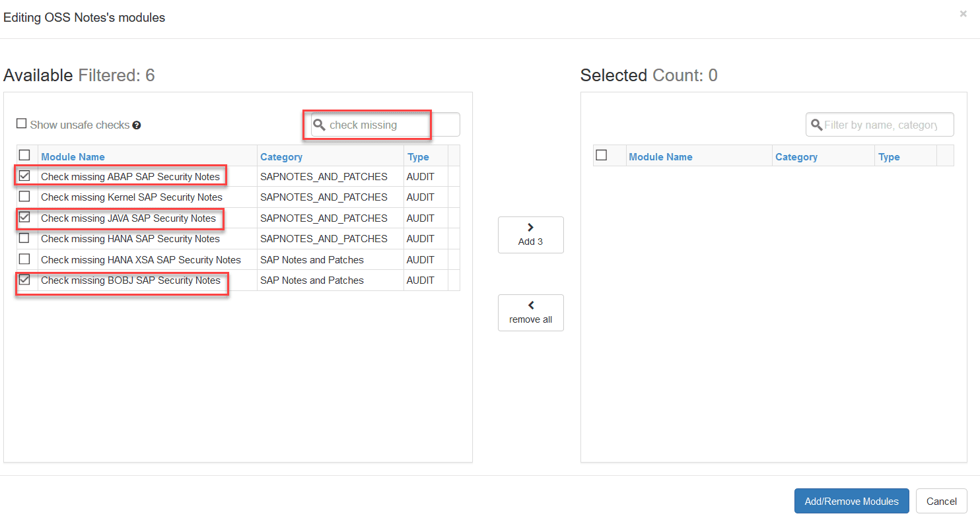This screenshot has width=980, height=522.
Task: Toggle select-all checkbox in Selected table header
Action: (602, 156)
